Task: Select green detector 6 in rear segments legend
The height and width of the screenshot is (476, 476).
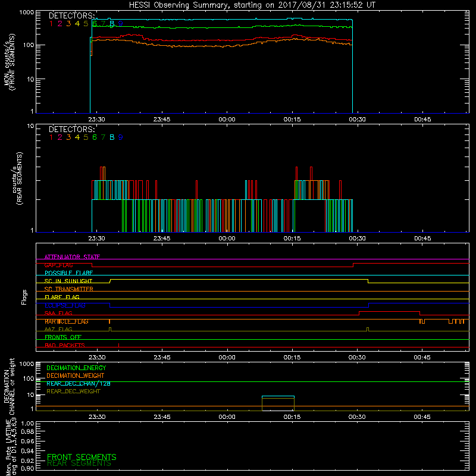Action: coord(95,137)
